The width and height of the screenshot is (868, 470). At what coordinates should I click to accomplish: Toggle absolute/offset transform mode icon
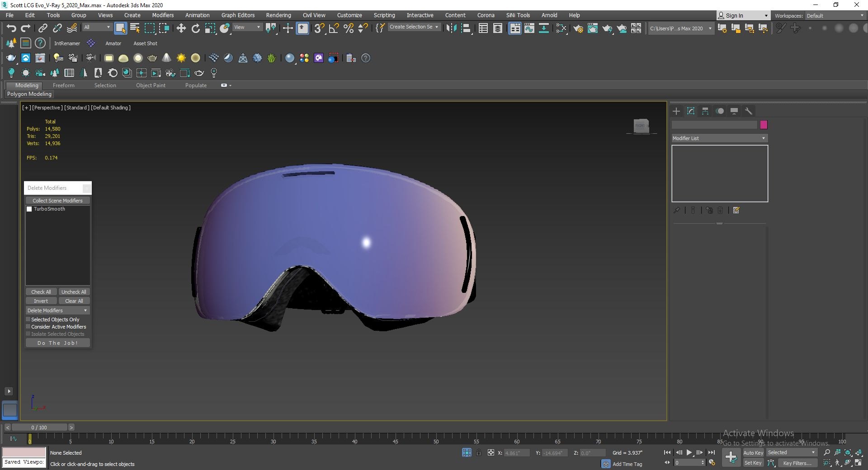point(491,452)
